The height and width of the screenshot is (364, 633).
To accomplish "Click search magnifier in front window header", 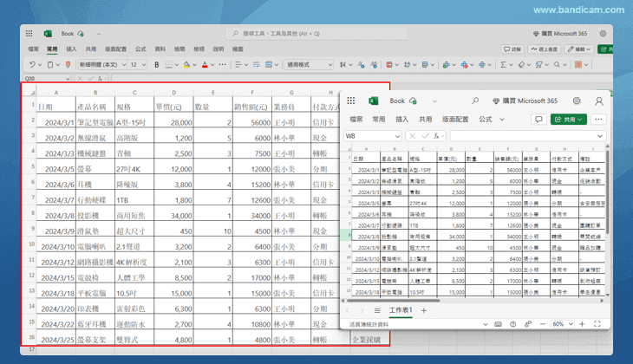I will pos(475,101).
